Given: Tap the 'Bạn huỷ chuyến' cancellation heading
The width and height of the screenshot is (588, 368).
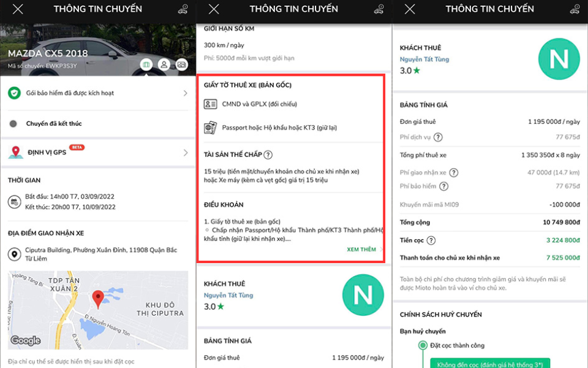Looking at the screenshot, I should pyautogui.click(x=423, y=331).
